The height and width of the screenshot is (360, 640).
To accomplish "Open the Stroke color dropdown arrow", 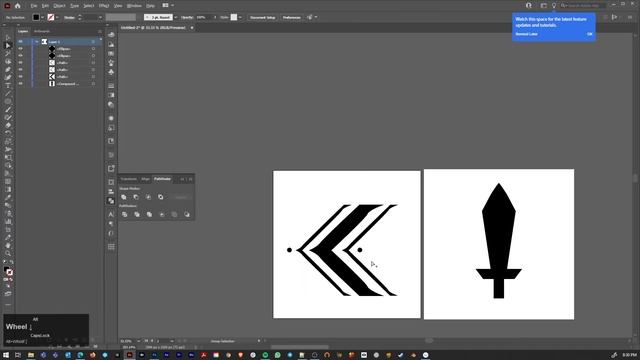I will [57, 18].
